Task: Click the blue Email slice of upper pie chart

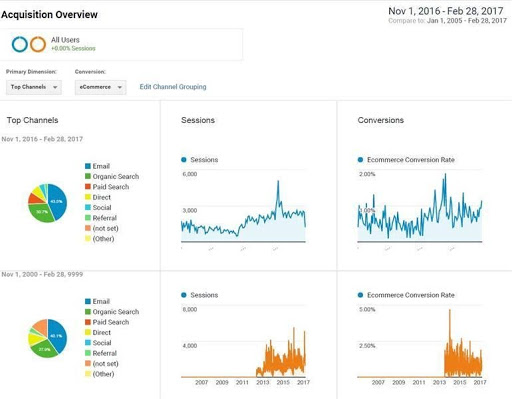Action: click(x=57, y=202)
